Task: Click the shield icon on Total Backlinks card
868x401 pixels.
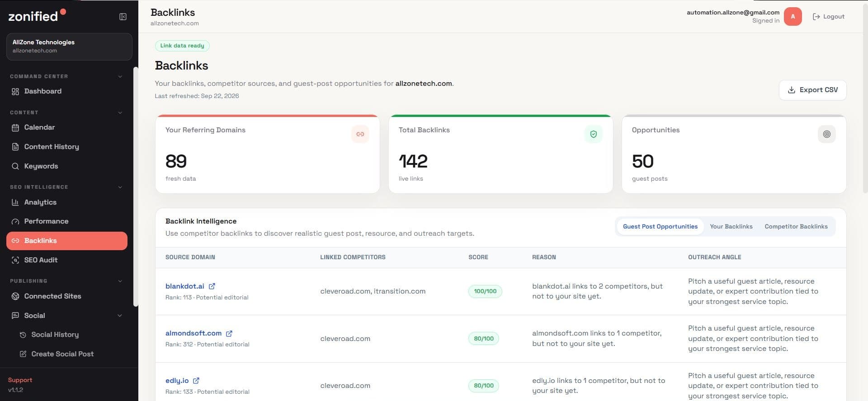Action: [x=594, y=134]
